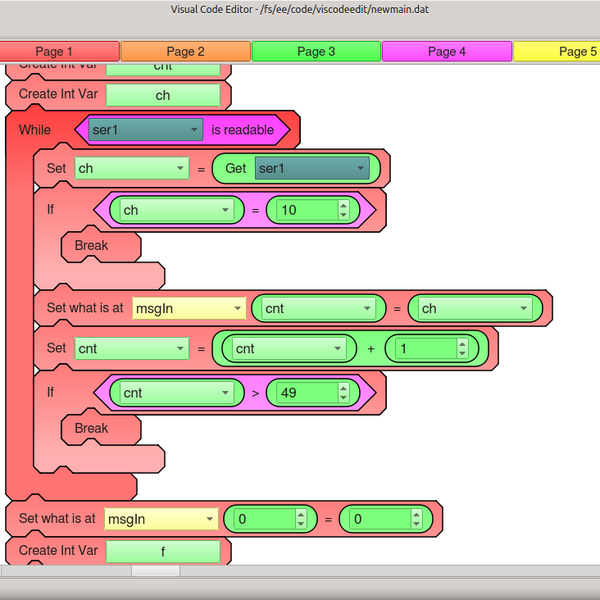The image size is (600, 600).
Task: Click the horizontal scrollbar at the bottom
Action: [x=154, y=571]
